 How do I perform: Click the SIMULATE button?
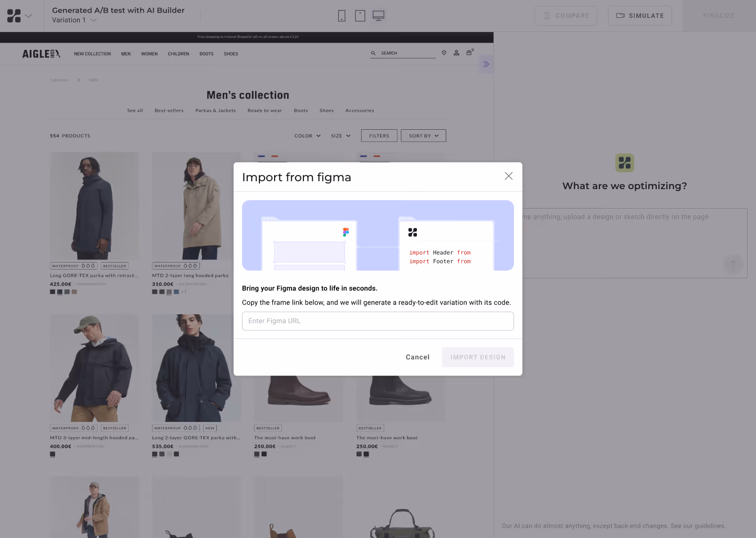click(640, 16)
